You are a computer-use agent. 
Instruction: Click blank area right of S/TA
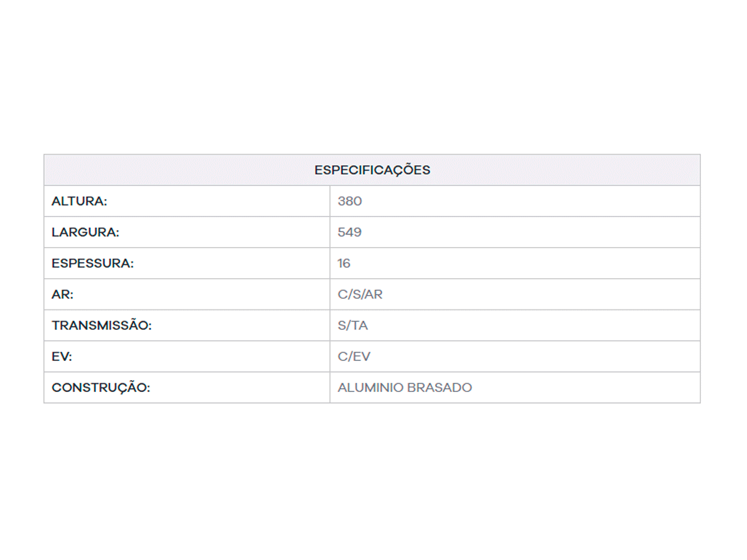tap(529, 325)
